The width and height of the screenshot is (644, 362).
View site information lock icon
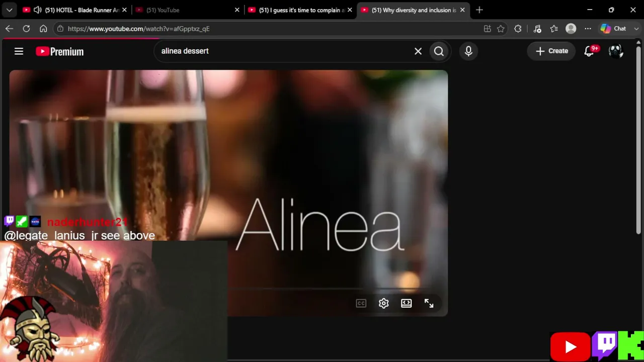[60, 29]
